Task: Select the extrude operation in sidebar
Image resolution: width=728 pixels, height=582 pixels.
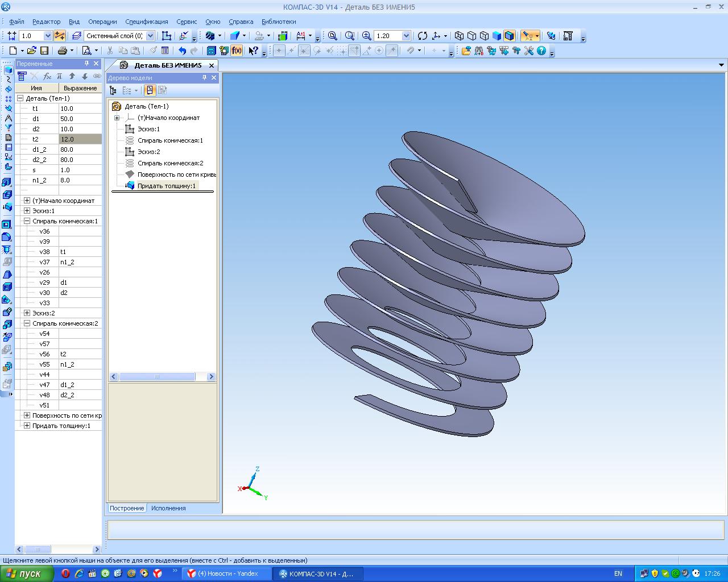Action: coord(7,182)
